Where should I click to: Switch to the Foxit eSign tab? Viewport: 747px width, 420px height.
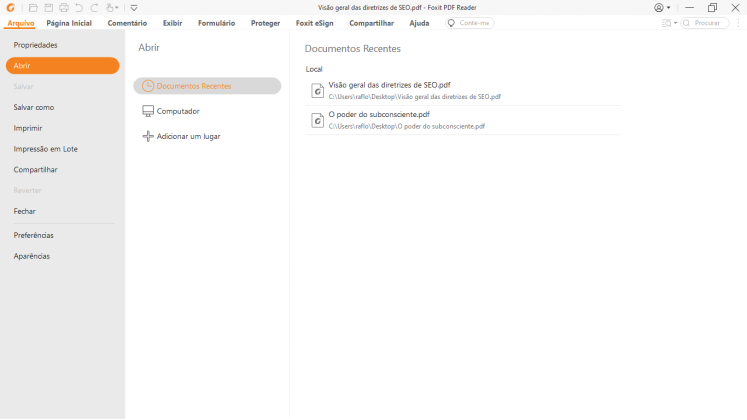pos(314,23)
